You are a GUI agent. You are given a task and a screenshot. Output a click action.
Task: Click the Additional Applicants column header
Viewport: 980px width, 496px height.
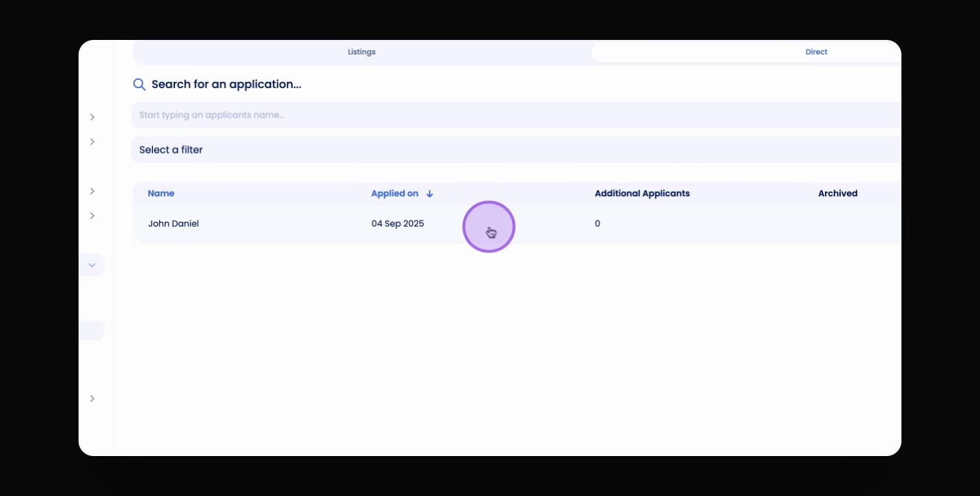(642, 194)
